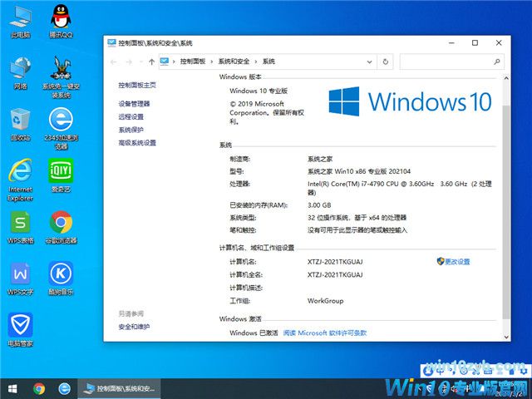Maximize the control panel window

[475, 42]
